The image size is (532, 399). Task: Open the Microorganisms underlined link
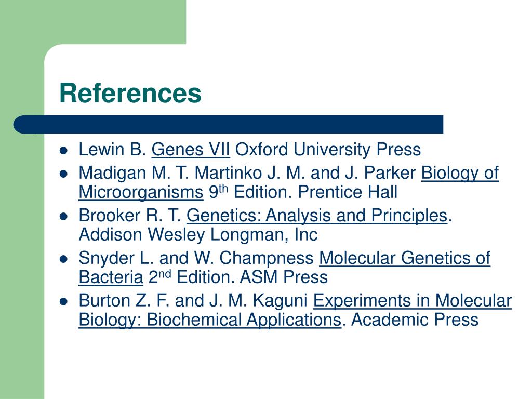pyautogui.click(x=141, y=193)
